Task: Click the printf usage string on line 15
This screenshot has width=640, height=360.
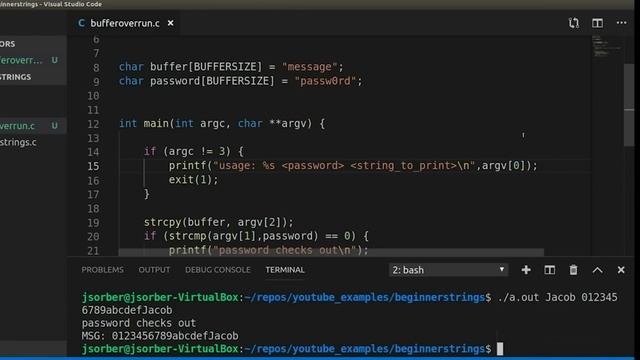Action: (x=344, y=165)
